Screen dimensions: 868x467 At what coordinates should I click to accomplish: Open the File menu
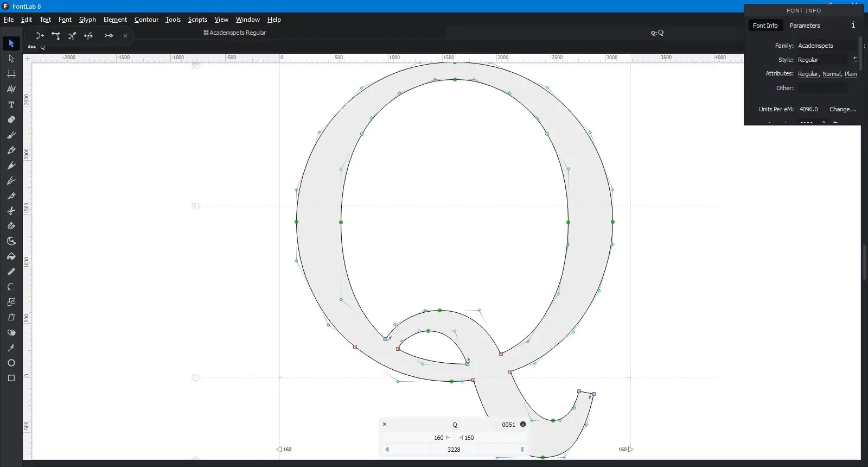9,20
